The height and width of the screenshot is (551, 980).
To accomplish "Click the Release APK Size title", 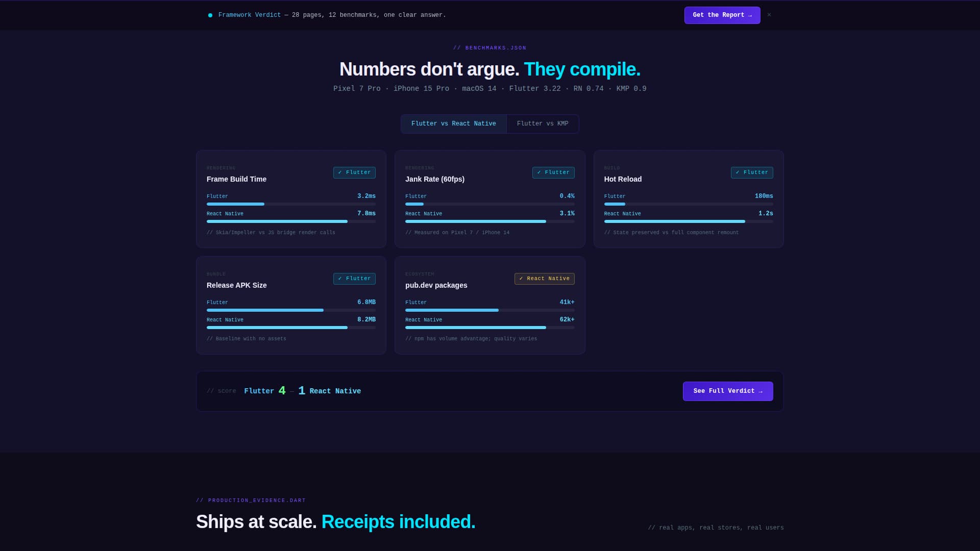I will (x=236, y=285).
